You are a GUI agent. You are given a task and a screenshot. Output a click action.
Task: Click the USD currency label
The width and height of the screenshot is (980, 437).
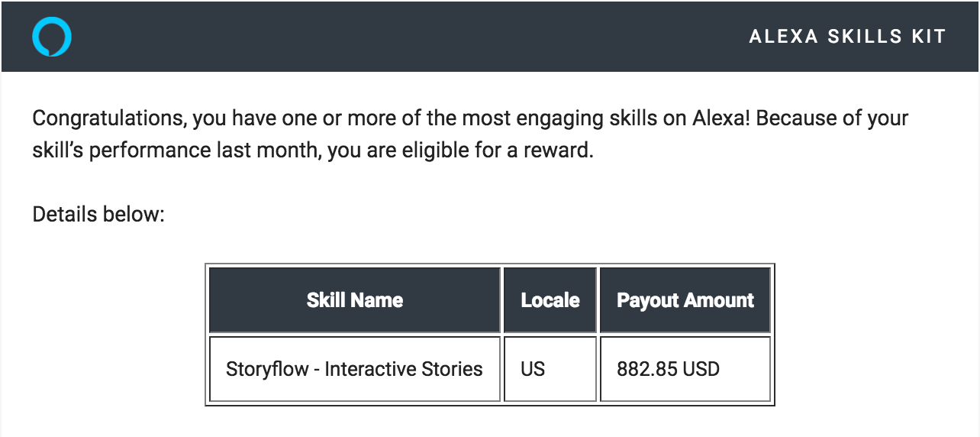(701, 370)
